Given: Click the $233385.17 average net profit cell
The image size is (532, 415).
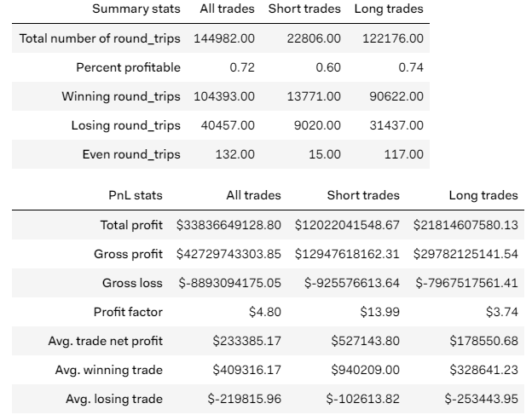Looking at the screenshot, I should (247, 341).
